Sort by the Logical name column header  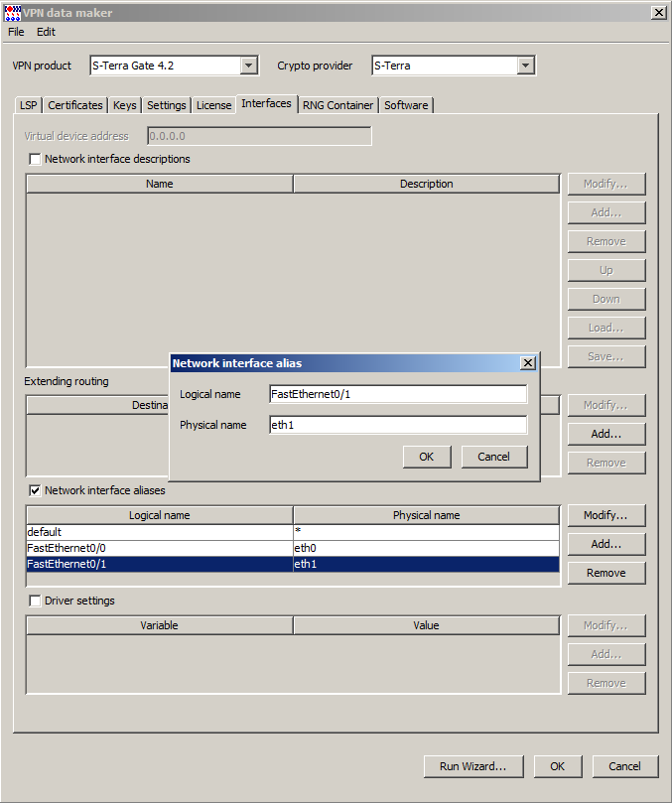159,515
